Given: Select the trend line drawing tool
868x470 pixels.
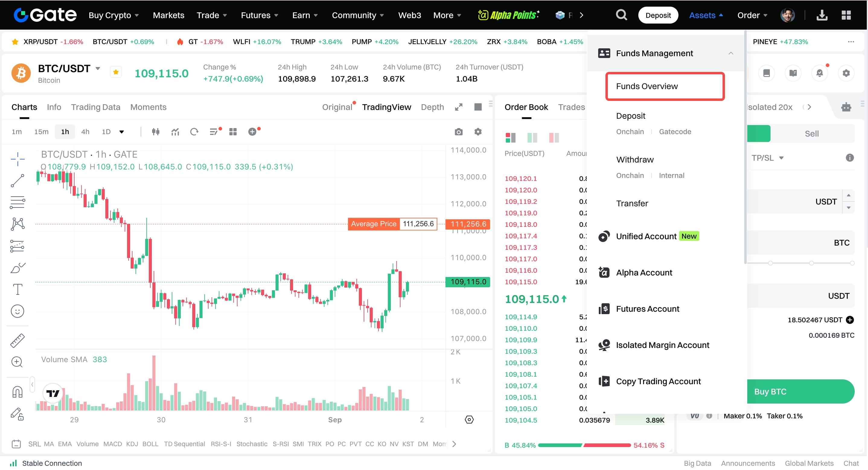Looking at the screenshot, I should (x=18, y=181).
